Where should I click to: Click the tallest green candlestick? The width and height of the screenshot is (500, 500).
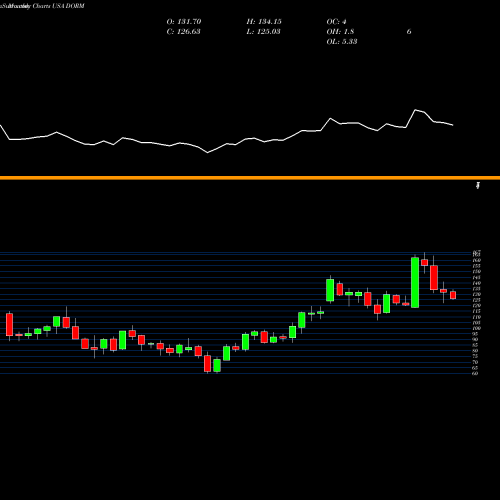click(415, 282)
